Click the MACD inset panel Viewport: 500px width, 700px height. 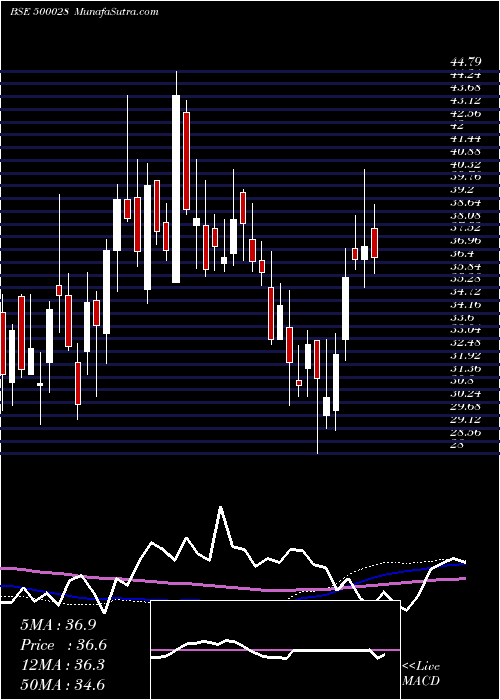pyautogui.click(x=275, y=650)
